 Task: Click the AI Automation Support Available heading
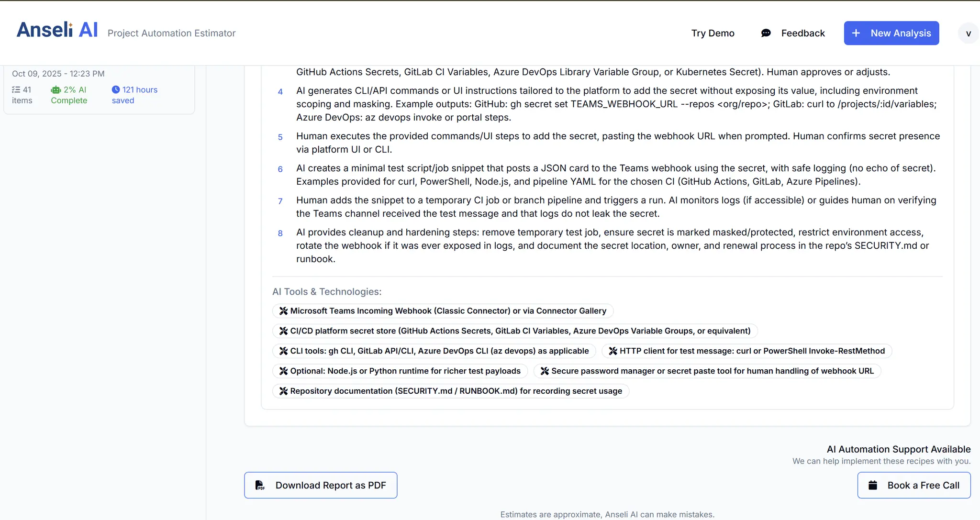tap(899, 449)
